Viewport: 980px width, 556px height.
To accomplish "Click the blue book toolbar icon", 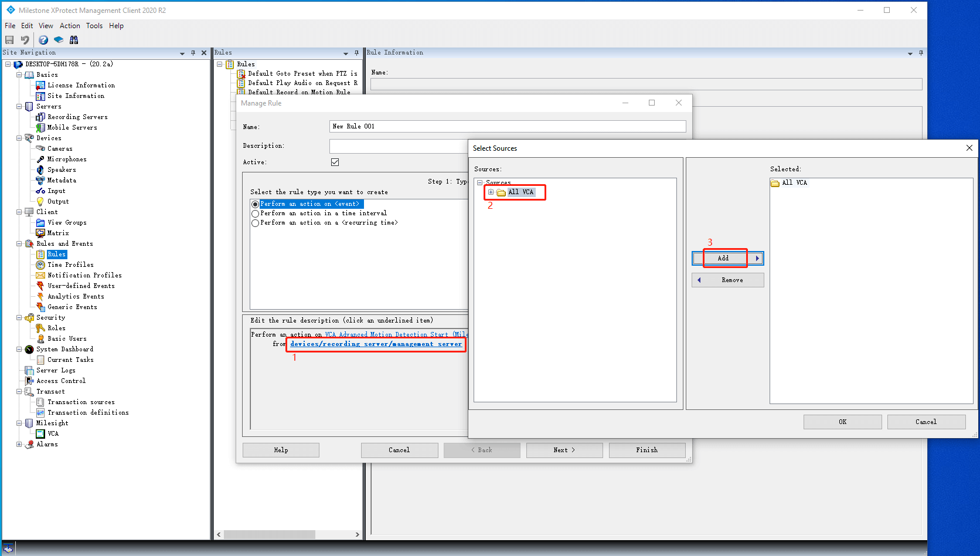I will click(x=59, y=40).
